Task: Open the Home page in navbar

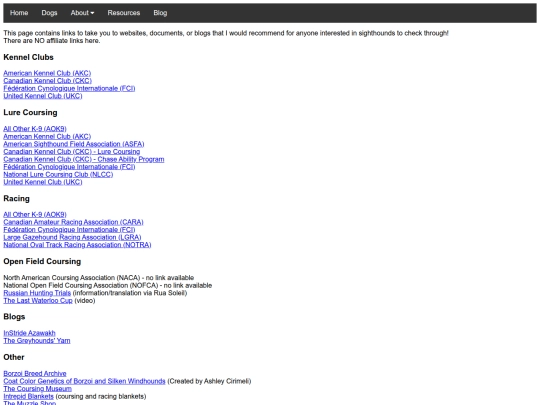Action: click(x=19, y=13)
